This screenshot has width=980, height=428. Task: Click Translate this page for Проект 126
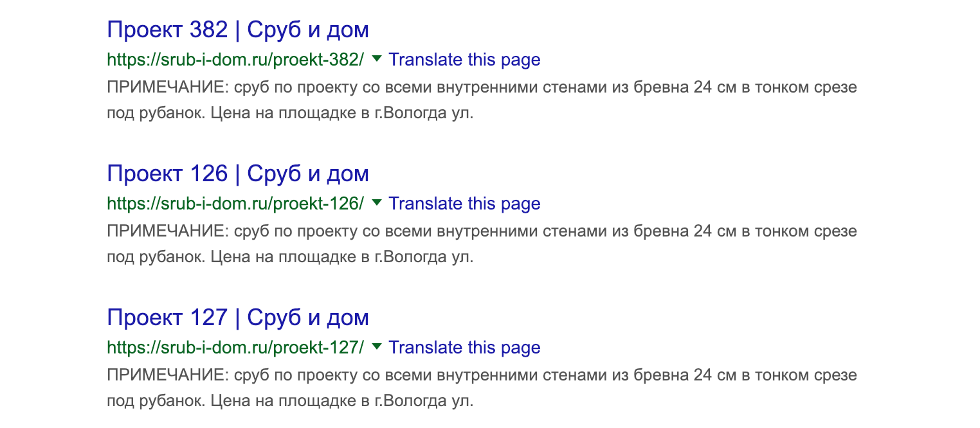pyautogui.click(x=464, y=204)
